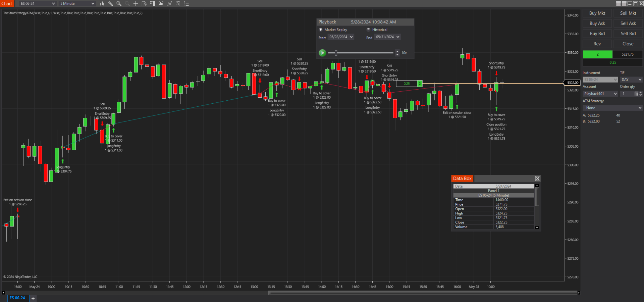Click the horizontal chart scrollbar thumb
The width and height of the screenshot is (644, 302).
click(423, 293)
